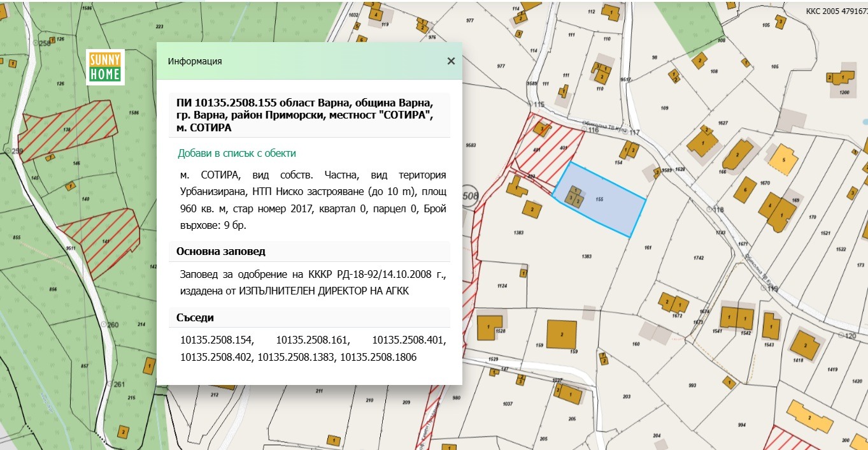868x450 pixels.
Task: Click neighbor number 10135.2508.1383
Action: click(297, 358)
